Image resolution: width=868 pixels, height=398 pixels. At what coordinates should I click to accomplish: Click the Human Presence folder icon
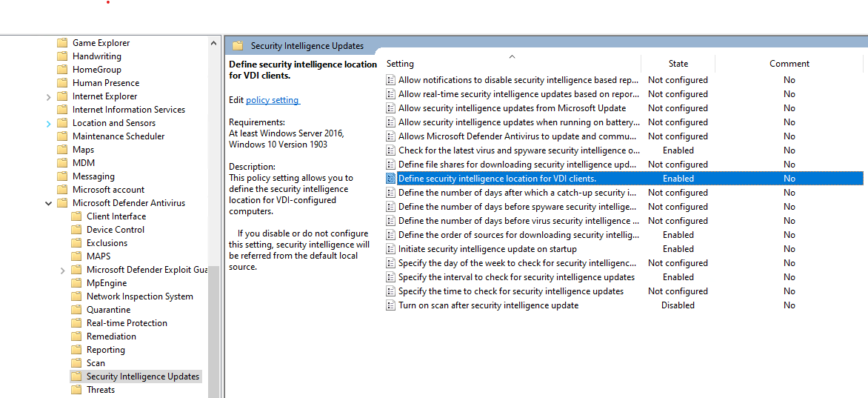(62, 82)
